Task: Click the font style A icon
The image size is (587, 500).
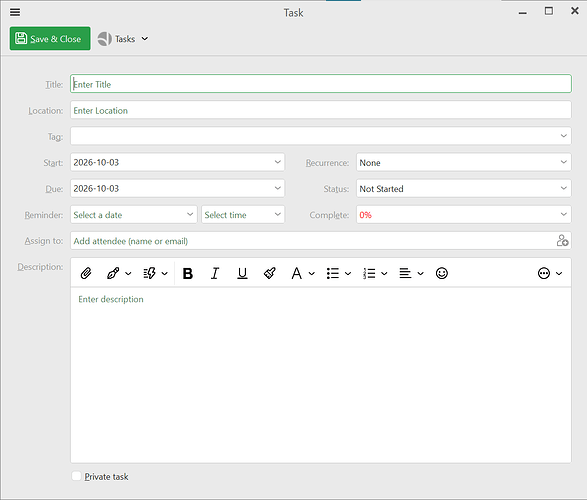Action: point(296,273)
